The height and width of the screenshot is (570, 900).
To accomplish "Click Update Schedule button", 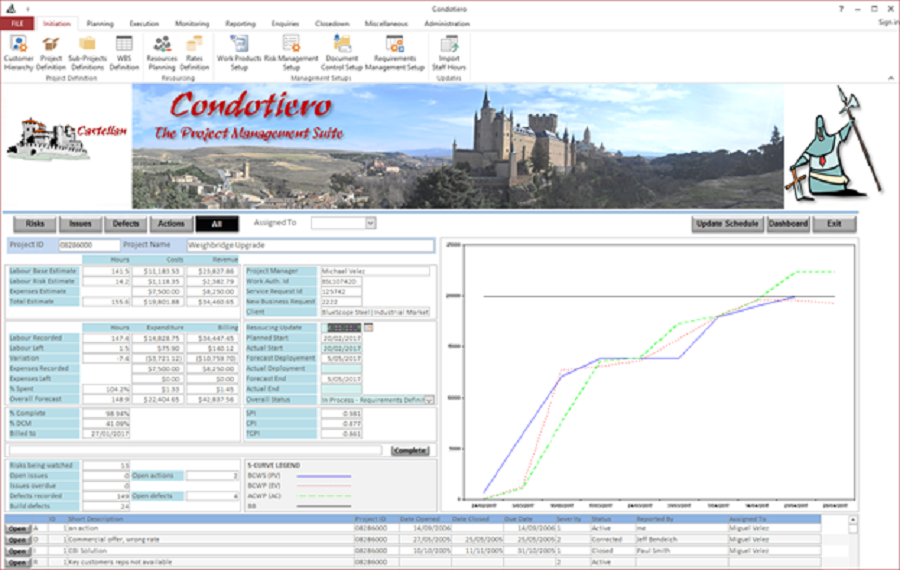I will 727,224.
